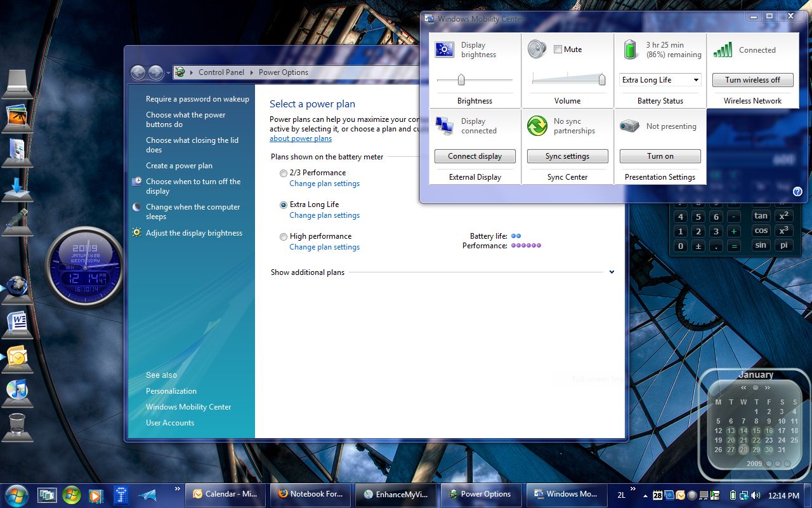Click the battery tray icon
The width and height of the screenshot is (812, 508).
[x=733, y=495]
